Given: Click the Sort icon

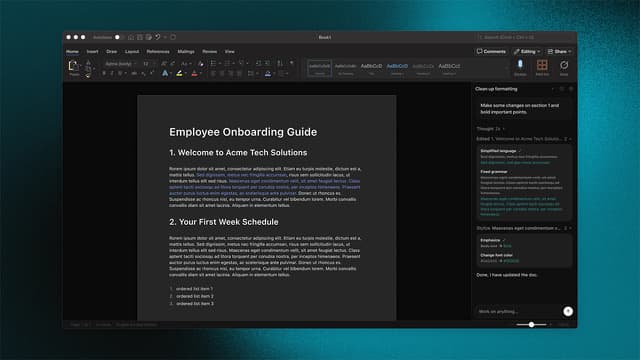Looking at the screenshot, I should click(280, 64).
